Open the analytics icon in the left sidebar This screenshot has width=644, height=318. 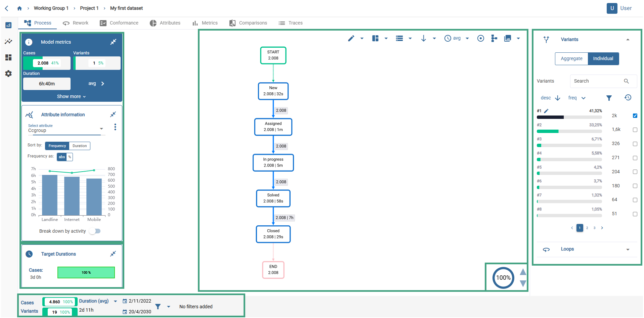[8, 41]
